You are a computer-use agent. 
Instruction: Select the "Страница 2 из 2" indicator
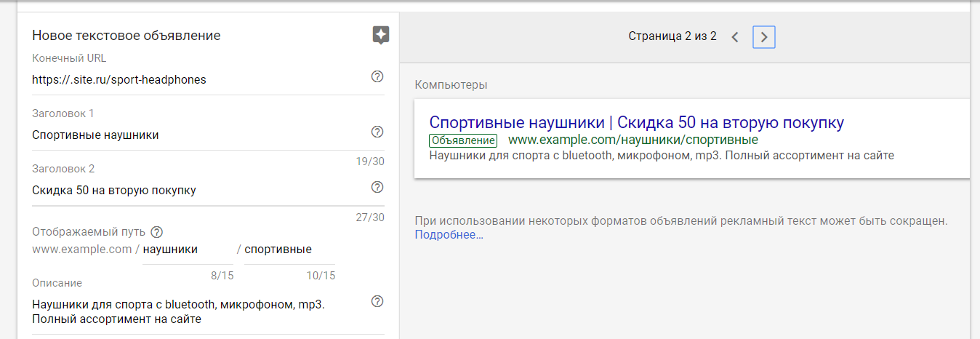[x=672, y=36]
